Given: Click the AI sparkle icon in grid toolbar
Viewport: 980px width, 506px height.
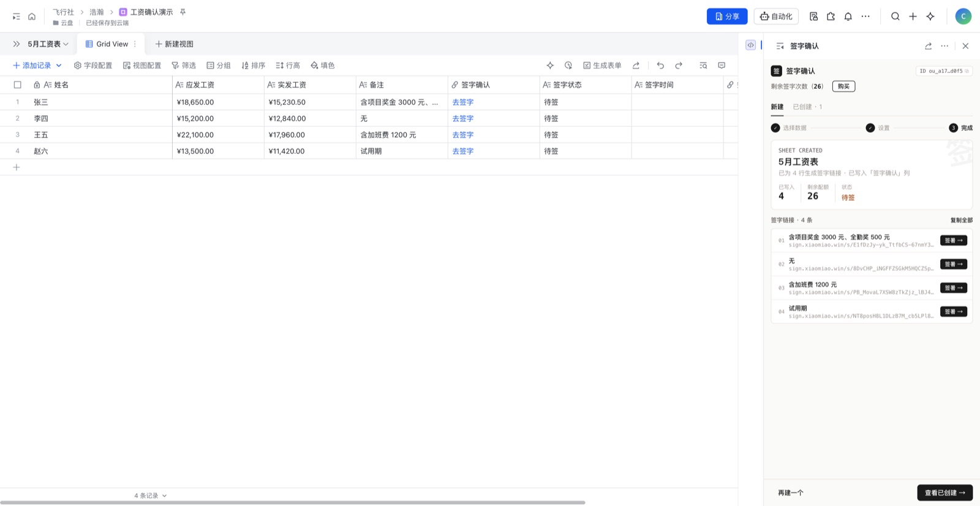Looking at the screenshot, I should click(550, 66).
